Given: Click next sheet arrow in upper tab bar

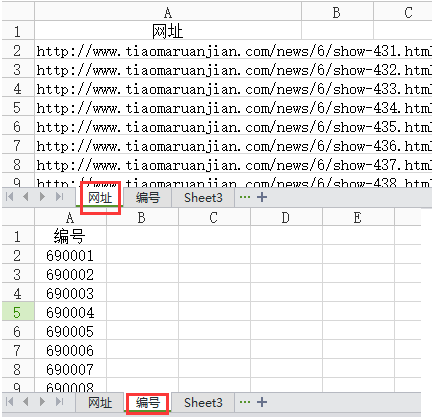Looking at the screenshot, I should 42,197.
